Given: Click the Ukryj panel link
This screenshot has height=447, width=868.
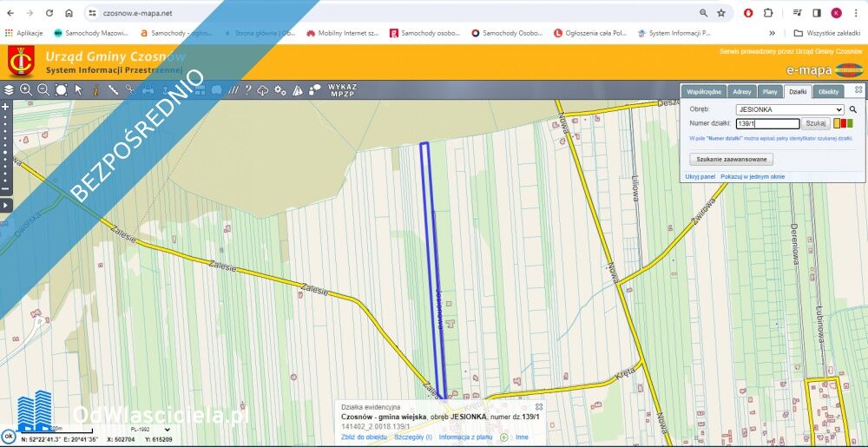Looking at the screenshot, I should (x=700, y=176).
